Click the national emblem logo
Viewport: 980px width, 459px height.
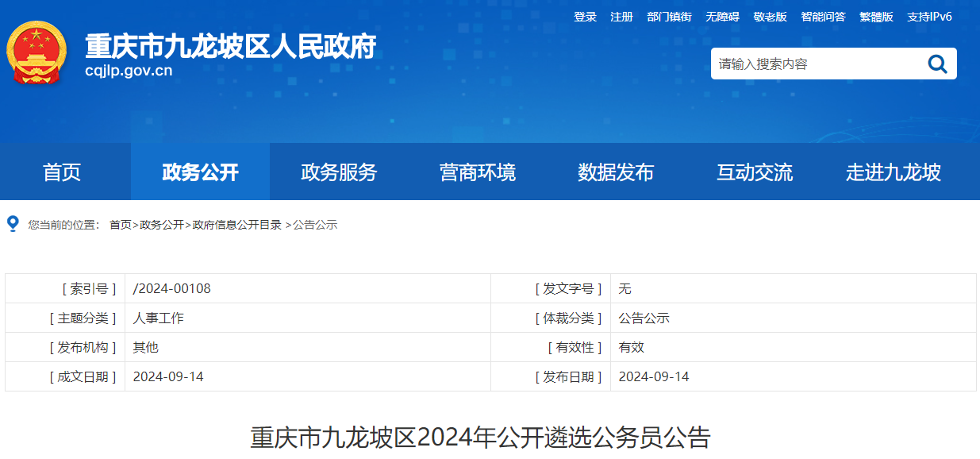pos(37,53)
